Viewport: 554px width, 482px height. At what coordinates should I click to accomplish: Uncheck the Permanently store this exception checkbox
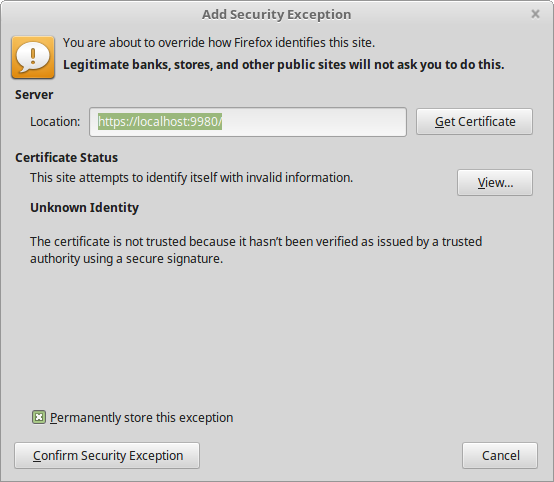39,417
